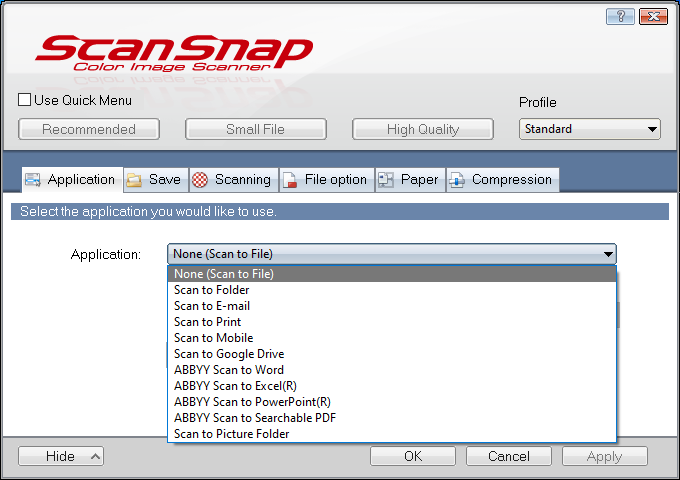Choose None (Scan to File) in the list
The width and height of the screenshot is (680, 480).
[392, 274]
